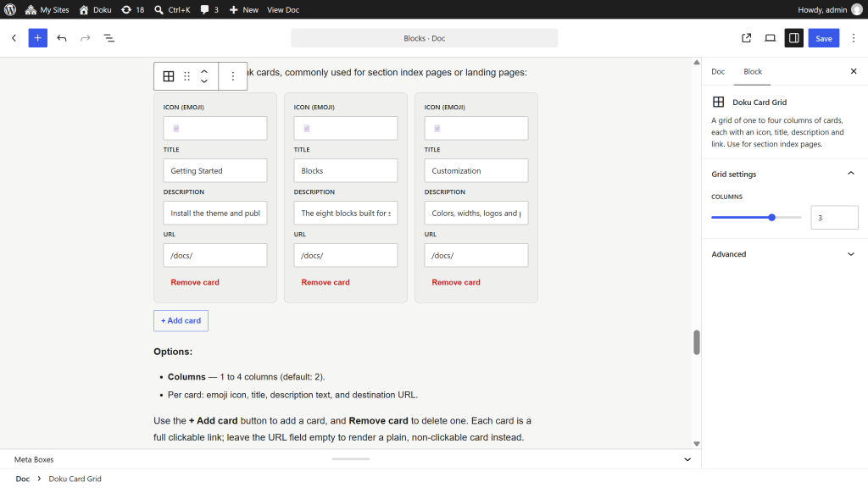
Task: Edit the URL field of Blocks card
Action: [346, 255]
